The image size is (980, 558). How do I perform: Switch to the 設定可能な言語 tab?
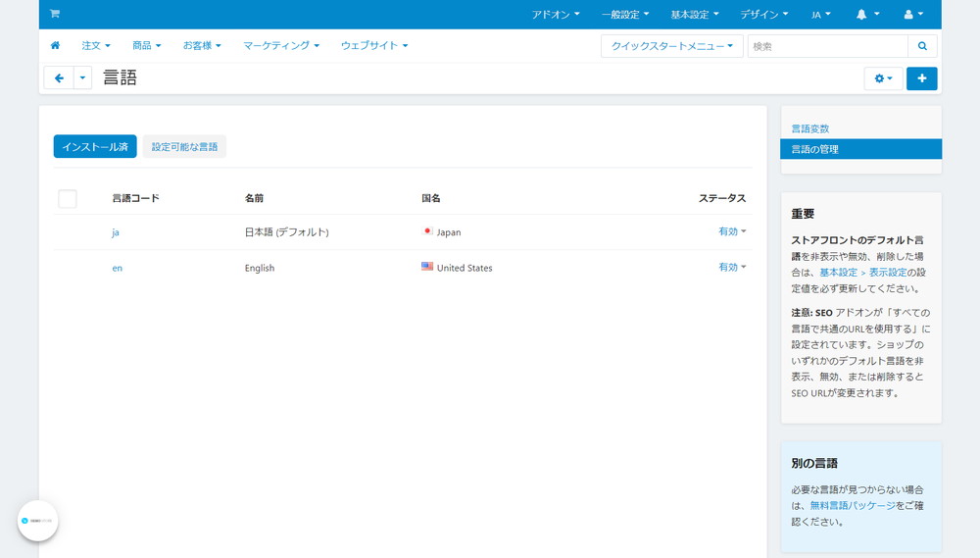click(184, 146)
